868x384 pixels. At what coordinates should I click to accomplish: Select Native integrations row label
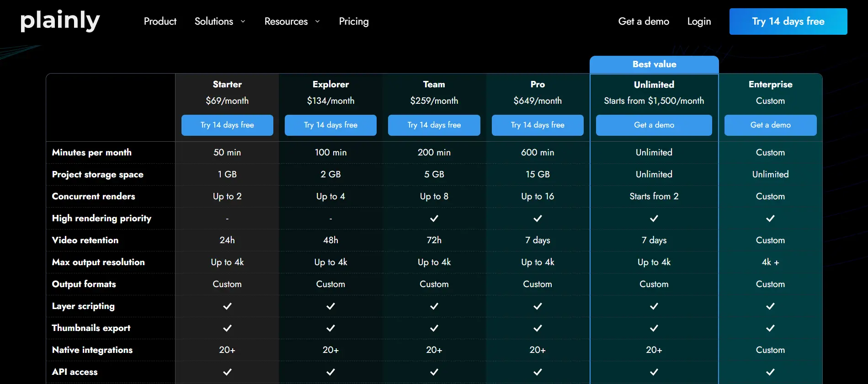[92, 350]
